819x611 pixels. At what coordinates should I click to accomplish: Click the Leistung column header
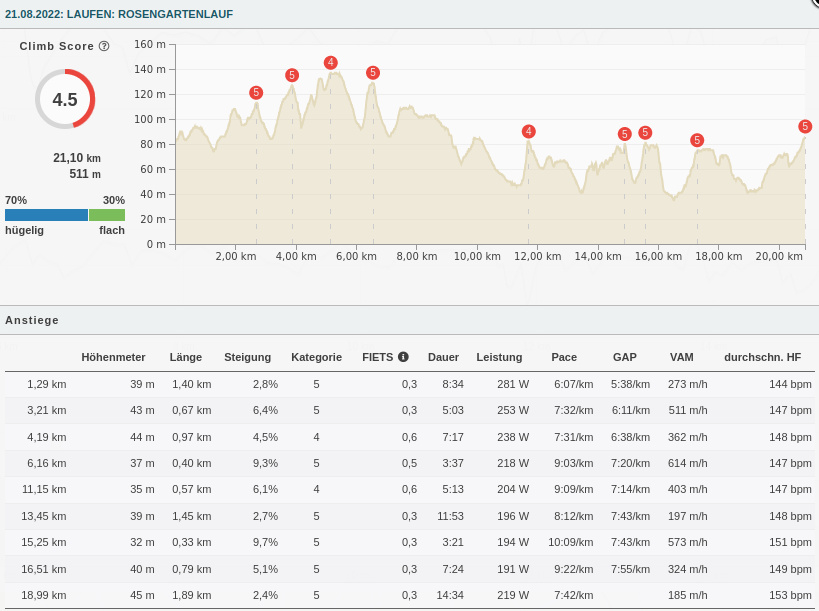point(499,357)
